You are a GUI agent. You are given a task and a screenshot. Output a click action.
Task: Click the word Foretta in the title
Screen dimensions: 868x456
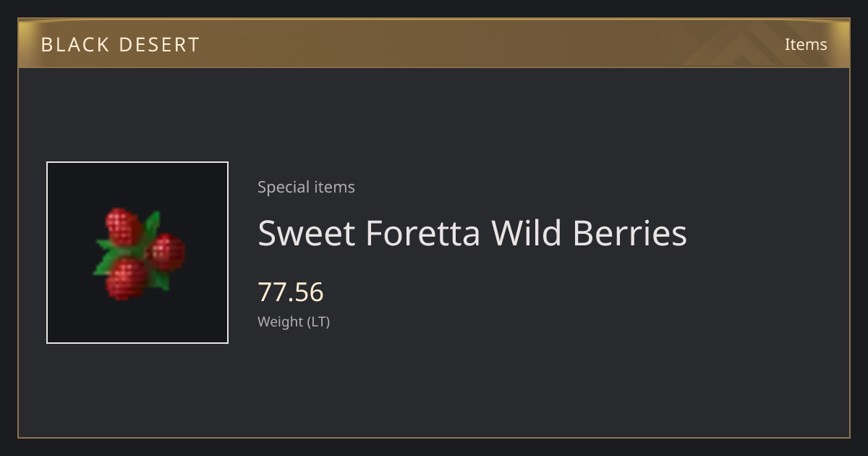click(423, 233)
